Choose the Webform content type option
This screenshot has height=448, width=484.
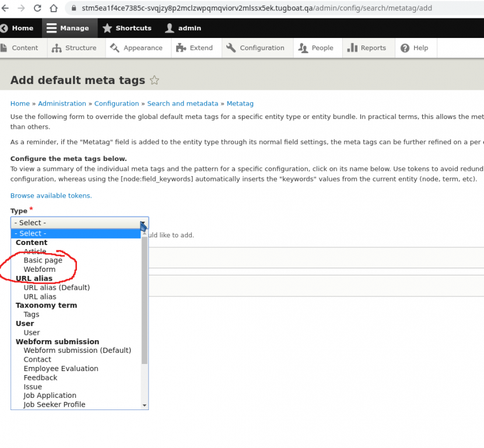click(x=39, y=269)
